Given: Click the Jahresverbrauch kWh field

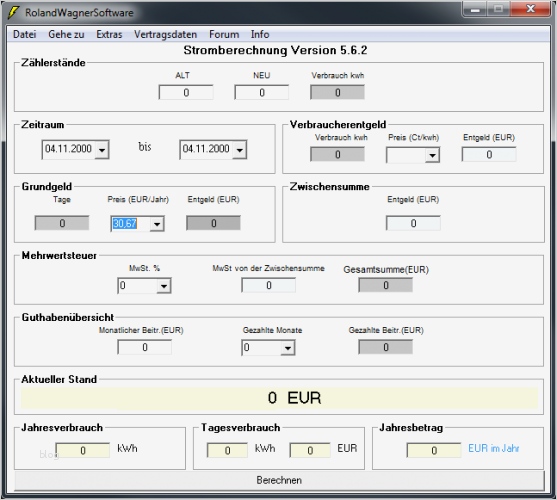Looking at the screenshot, I should 82,450.
